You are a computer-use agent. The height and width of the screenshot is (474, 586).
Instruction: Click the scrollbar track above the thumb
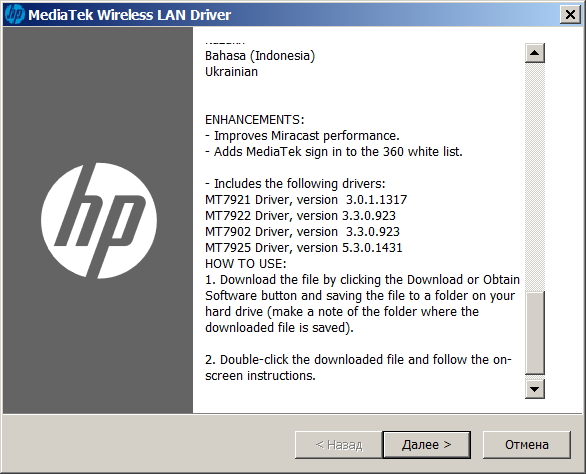click(x=534, y=177)
